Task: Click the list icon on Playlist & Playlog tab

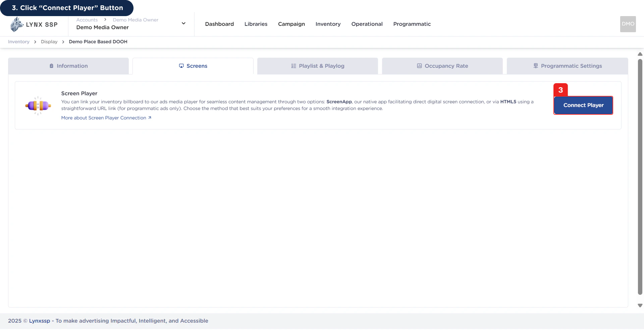Action: pyautogui.click(x=293, y=66)
